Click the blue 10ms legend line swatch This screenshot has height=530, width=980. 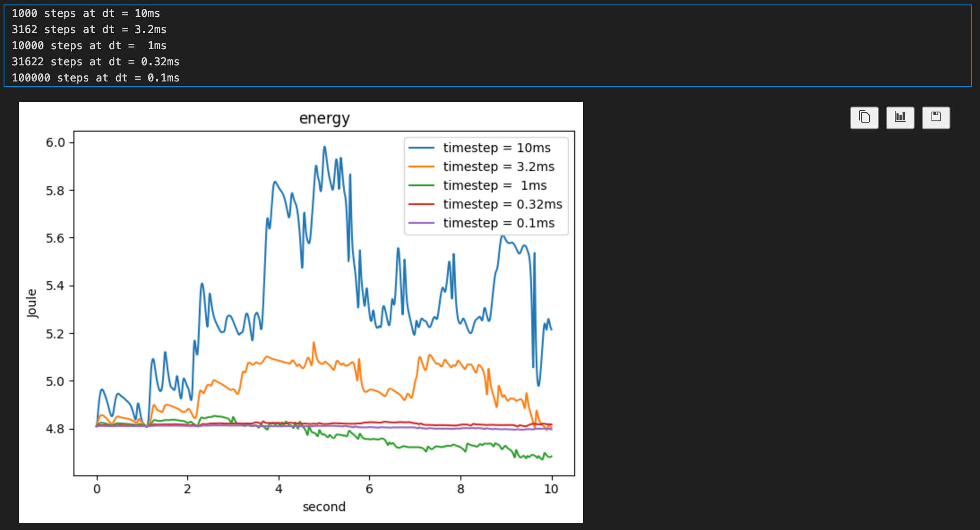pos(421,148)
